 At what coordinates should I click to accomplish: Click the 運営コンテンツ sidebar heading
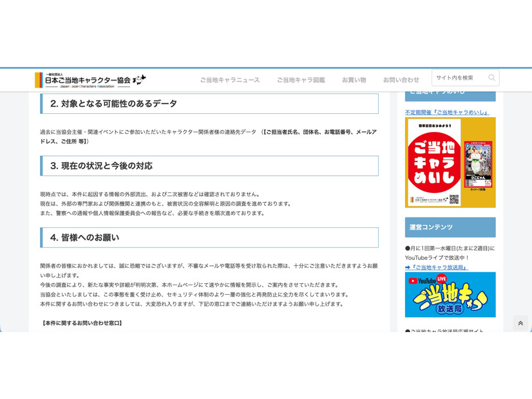click(x=450, y=227)
